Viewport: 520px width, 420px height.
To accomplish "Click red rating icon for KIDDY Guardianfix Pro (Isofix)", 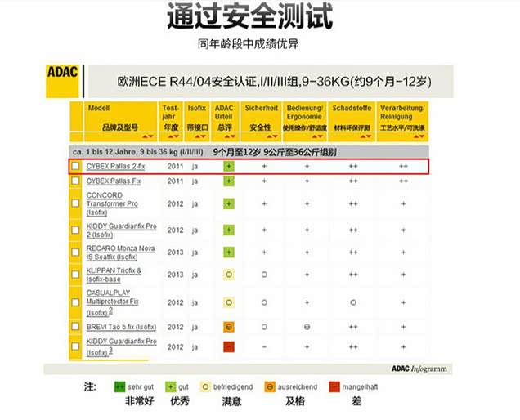I will pyautogui.click(x=229, y=346).
